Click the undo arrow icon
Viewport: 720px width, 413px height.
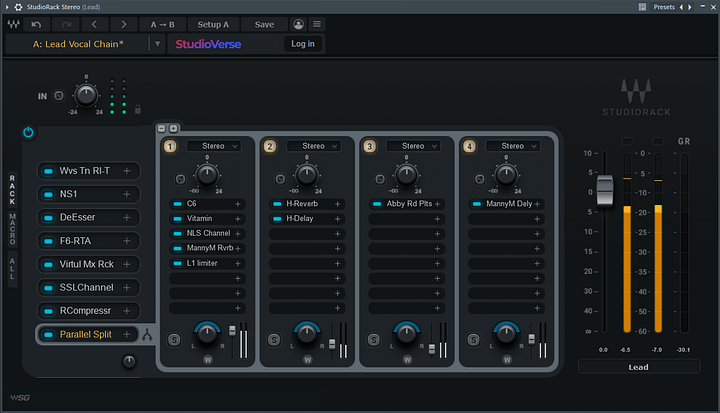pos(37,24)
